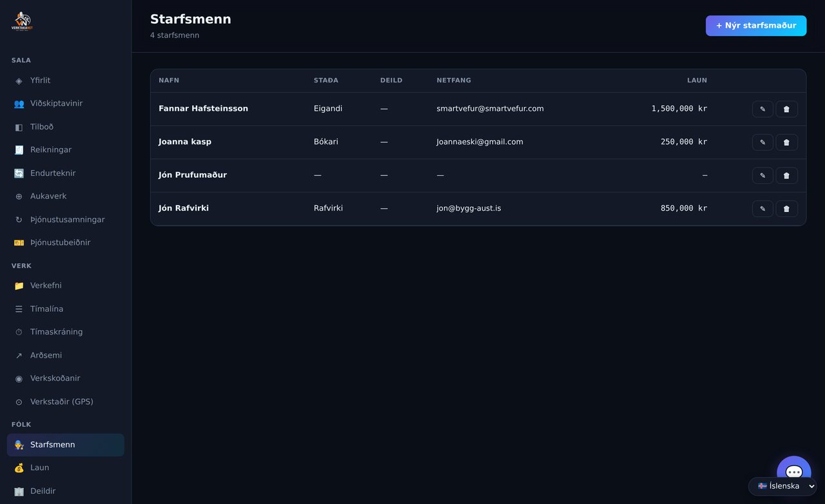
Task: Edit Fannar Hafsteinsson with pencil icon
Action: pos(762,109)
